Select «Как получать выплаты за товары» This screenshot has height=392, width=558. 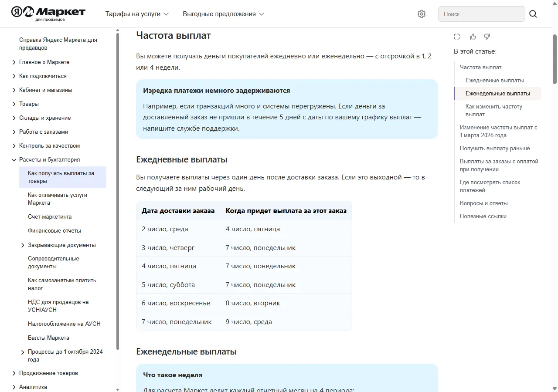[63, 177]
